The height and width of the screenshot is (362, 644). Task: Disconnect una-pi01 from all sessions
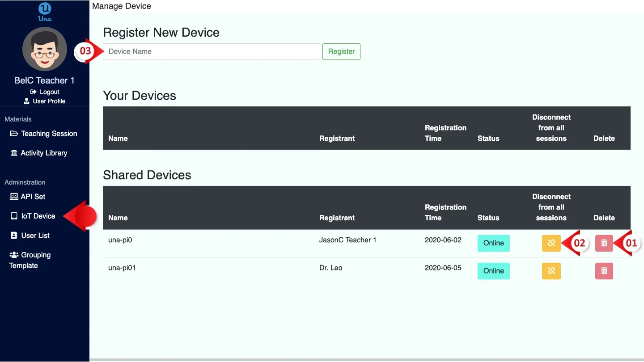pyautogui.click(x=551, y=271)
